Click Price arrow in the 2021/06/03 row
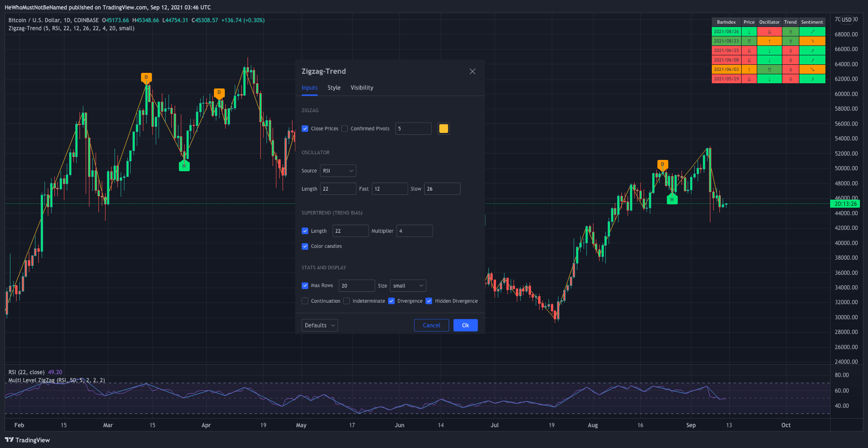 749,70
